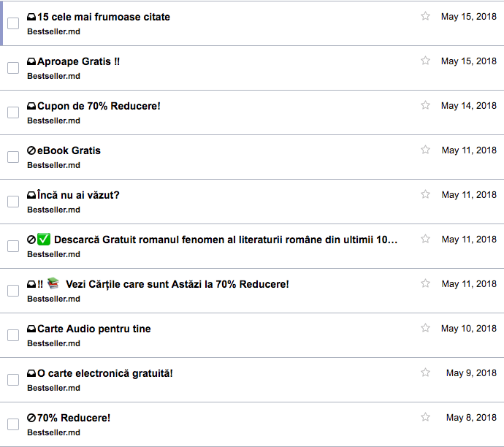Check the 'Carte Audio pentru tine' email checkbox

tap(13, 335)
